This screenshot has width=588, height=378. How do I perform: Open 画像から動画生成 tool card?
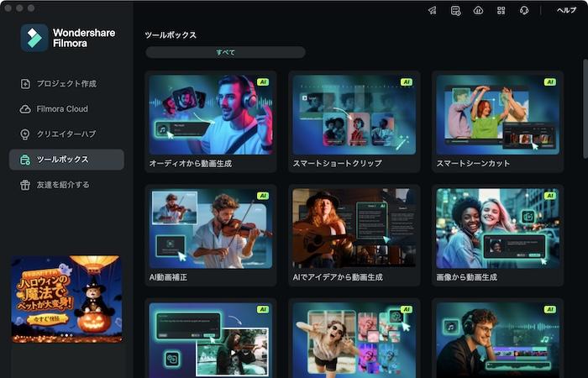click(x=497, y=235)
